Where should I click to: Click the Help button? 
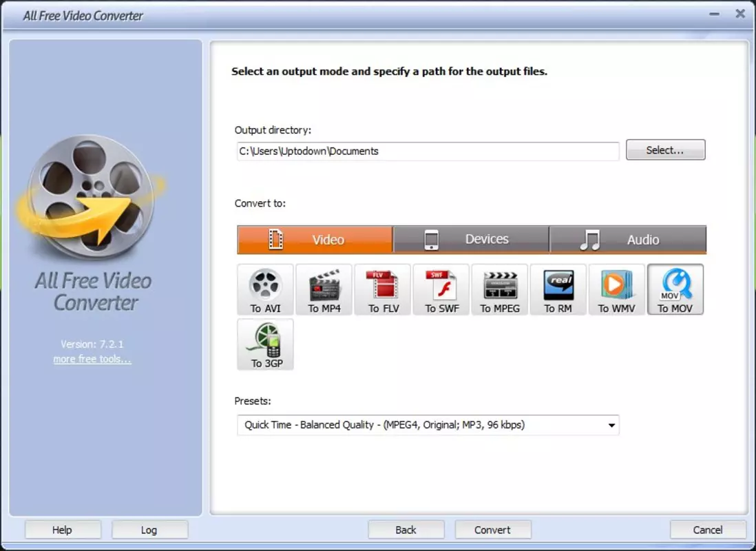point(63,530)
